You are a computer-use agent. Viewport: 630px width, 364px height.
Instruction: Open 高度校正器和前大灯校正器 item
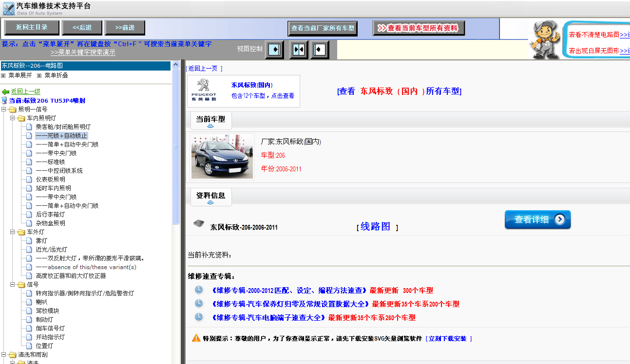coord(71,276)
